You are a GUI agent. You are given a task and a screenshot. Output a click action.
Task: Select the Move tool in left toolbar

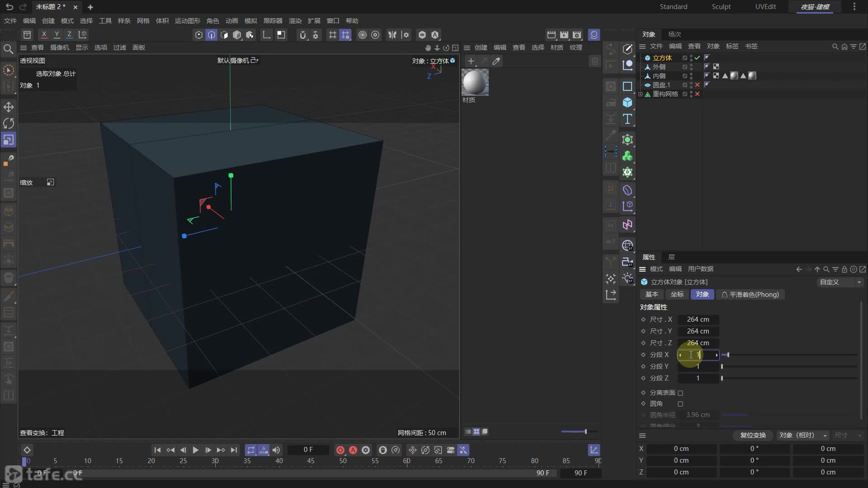pos(9,107)
